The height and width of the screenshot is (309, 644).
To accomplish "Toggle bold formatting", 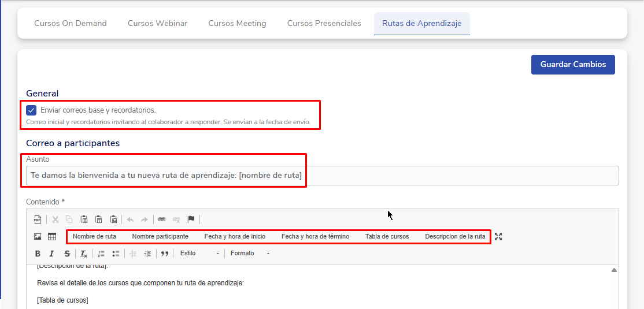I will point(38,254).
